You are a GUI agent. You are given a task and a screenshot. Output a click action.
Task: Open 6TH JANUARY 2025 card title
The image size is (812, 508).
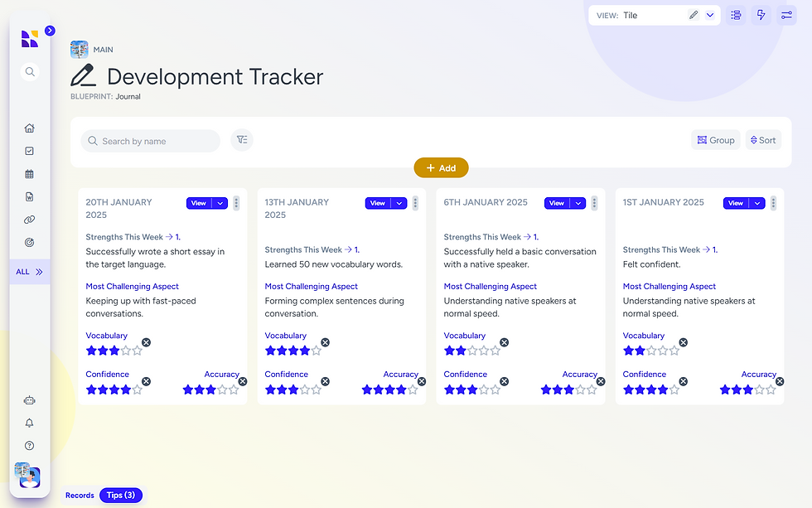point(486,202)
